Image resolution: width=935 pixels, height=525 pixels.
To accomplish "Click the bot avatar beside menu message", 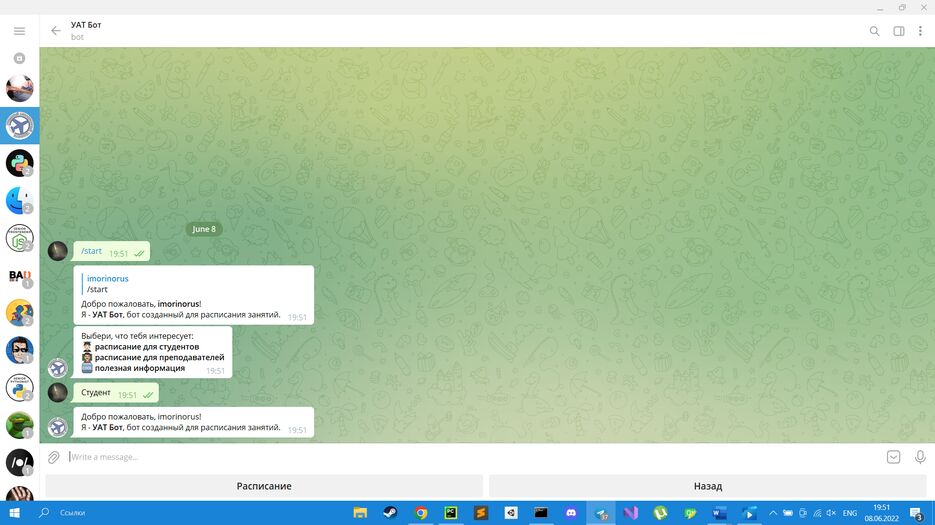I will [x=58, y=368].
